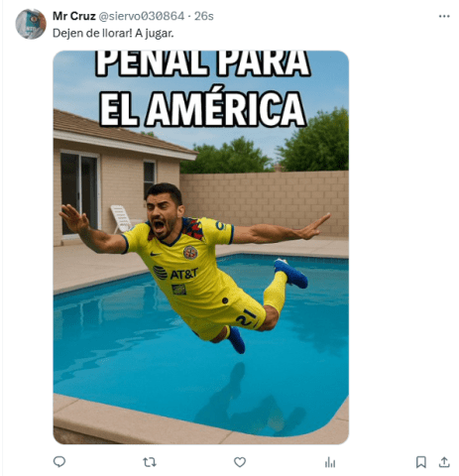Open the view analytics bar chart icon
Image resolution: width=459 pixels, height=476 pixels.
point(330,462)
